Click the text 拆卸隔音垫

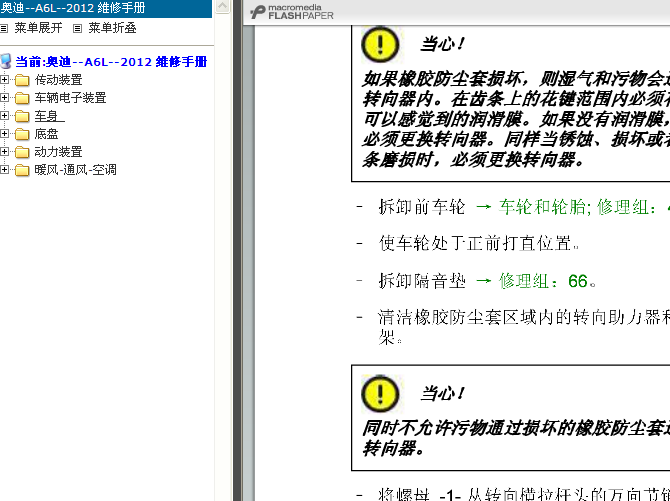421,281
